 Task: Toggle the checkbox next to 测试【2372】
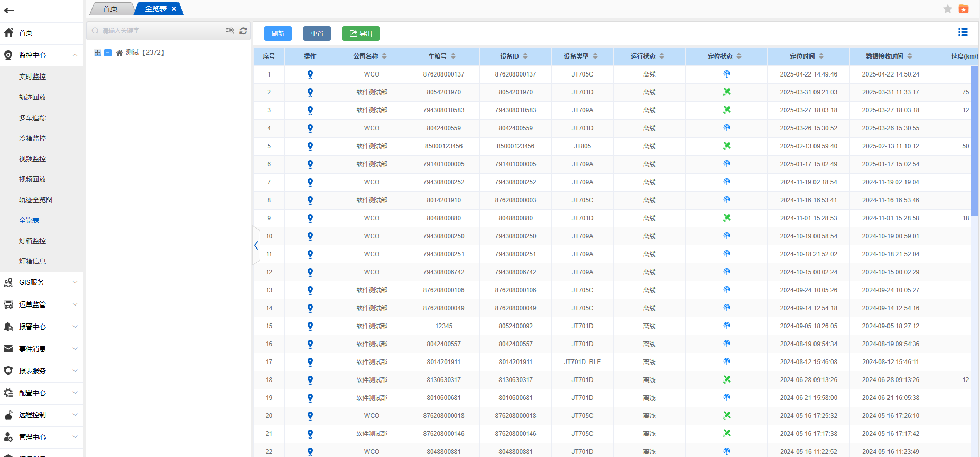click(x=108, y=53)
